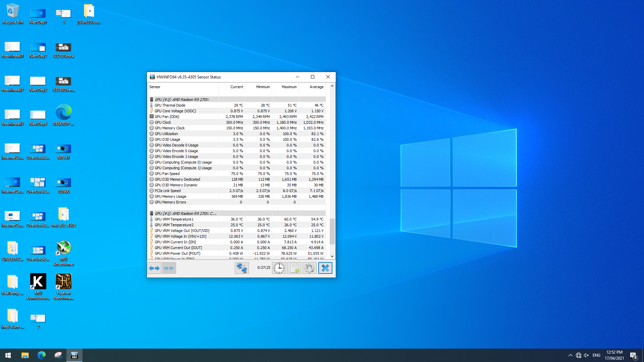Click the ENG language indicator
The width and height of the screenshot is (644, 362).
(x=596, y=355)
